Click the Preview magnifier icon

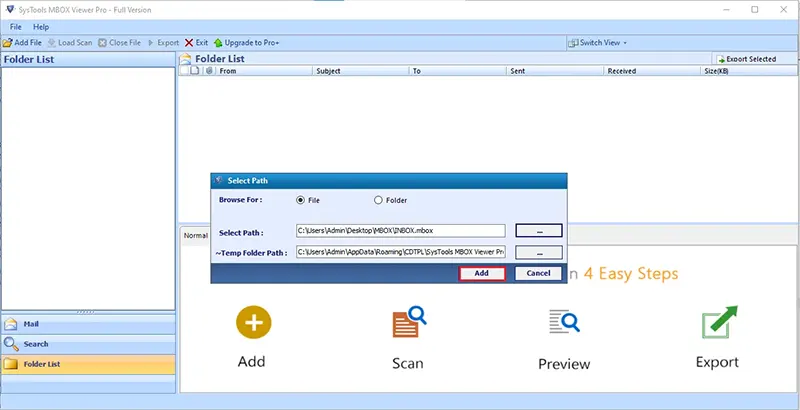pyautogui.click(x=564, y=322)
